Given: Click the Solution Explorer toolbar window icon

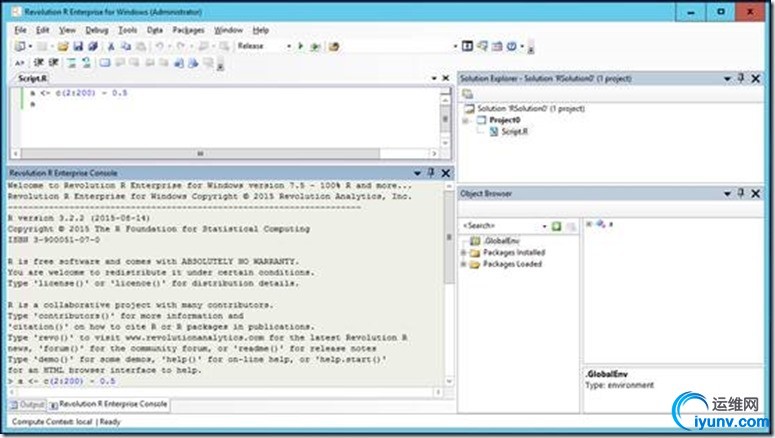Looking at the screenshot, I should pyautogui.click(x=468, y=46).
